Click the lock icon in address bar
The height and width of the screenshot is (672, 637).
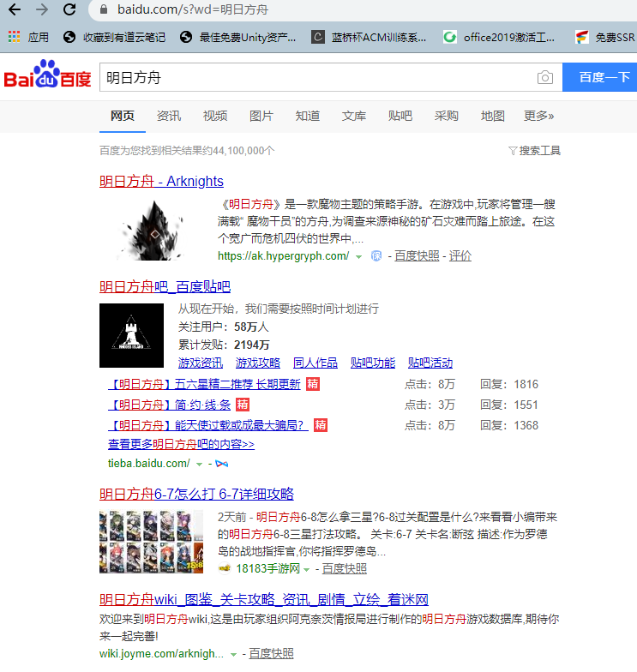(x=103, y=9)
